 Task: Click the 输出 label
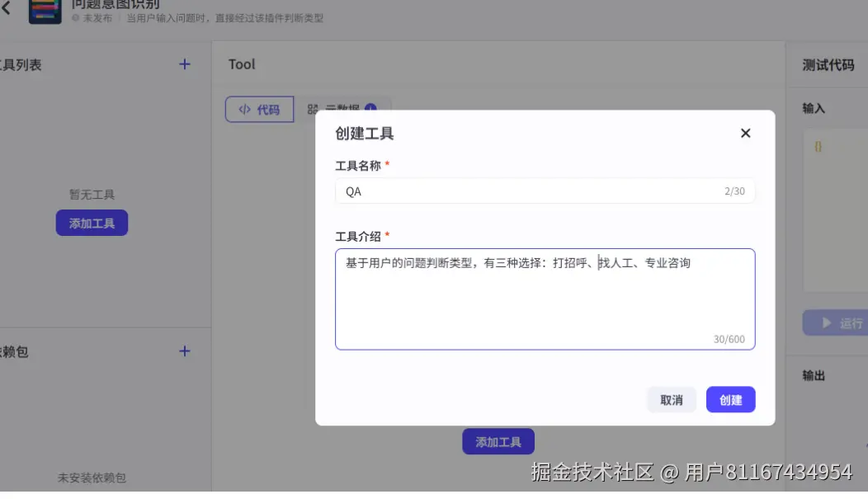814,375
